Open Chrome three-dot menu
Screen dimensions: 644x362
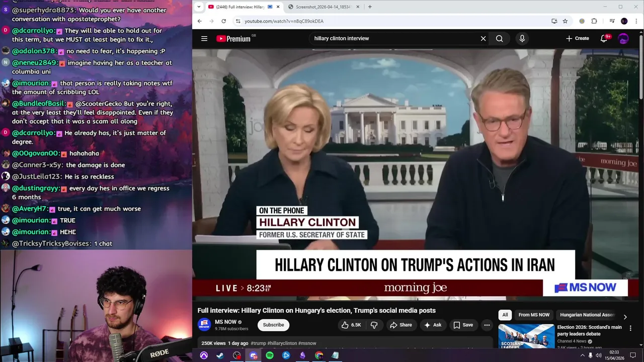click(636, 21)
